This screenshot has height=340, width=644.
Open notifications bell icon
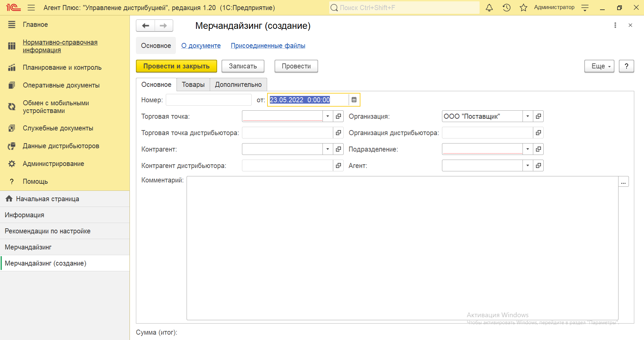pyautogui.click(x=489, y=7)
